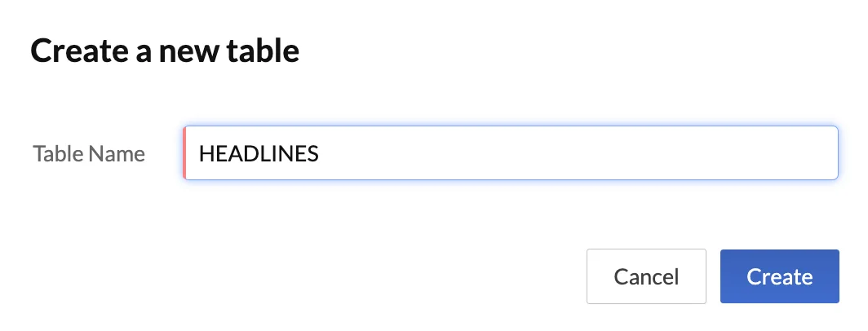
Task: Click the Create button
Action: coord(779,276)
